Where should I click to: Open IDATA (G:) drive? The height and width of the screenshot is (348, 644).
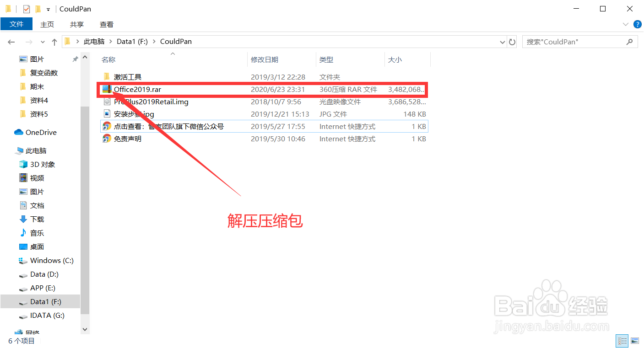tap(47, 315)
